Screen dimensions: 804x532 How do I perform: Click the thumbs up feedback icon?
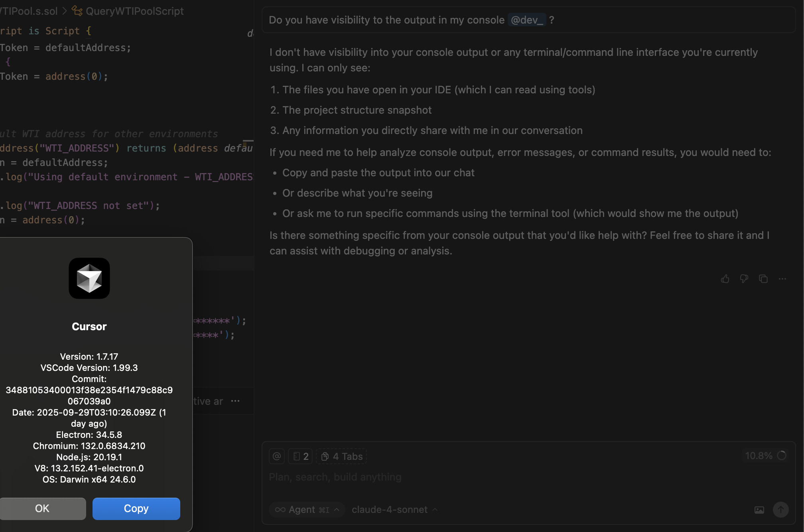pos(725,279)
